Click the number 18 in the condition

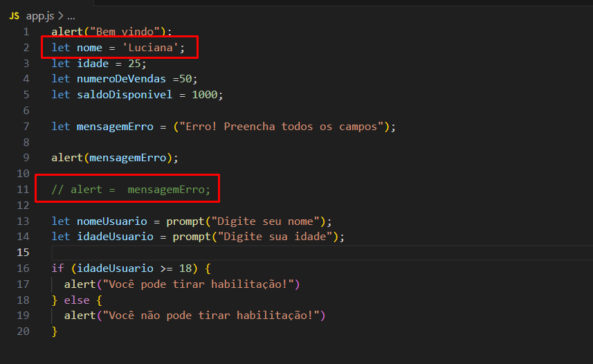185,269
